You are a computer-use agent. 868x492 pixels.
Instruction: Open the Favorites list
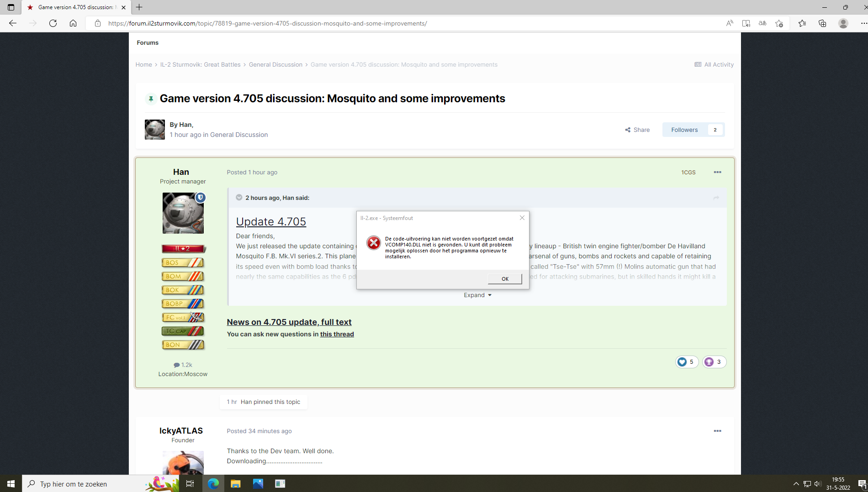click(x=802, y=23)
